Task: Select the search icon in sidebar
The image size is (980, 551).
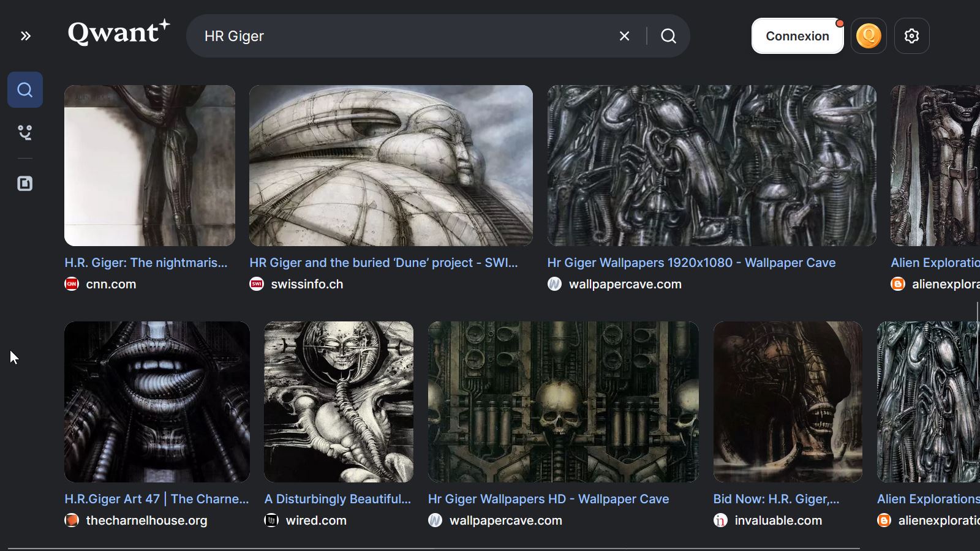Action: pos(25,90)
